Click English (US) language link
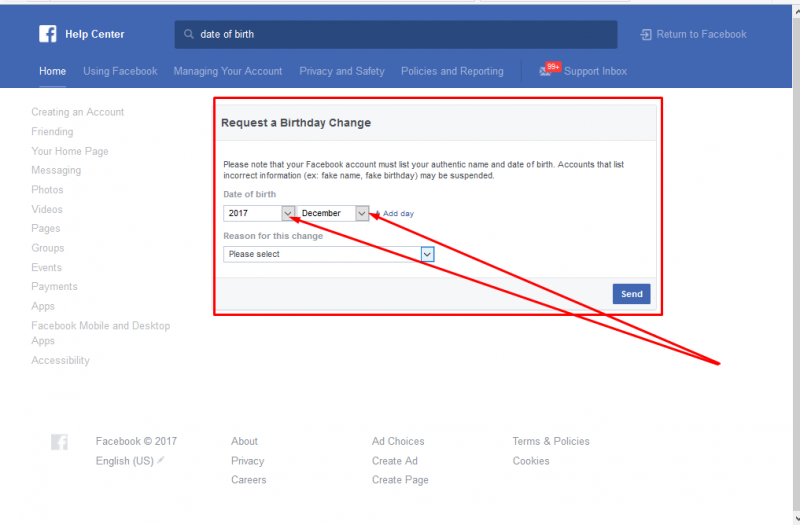The width and height of the screenshot is (800, 525). pos(124,461)
